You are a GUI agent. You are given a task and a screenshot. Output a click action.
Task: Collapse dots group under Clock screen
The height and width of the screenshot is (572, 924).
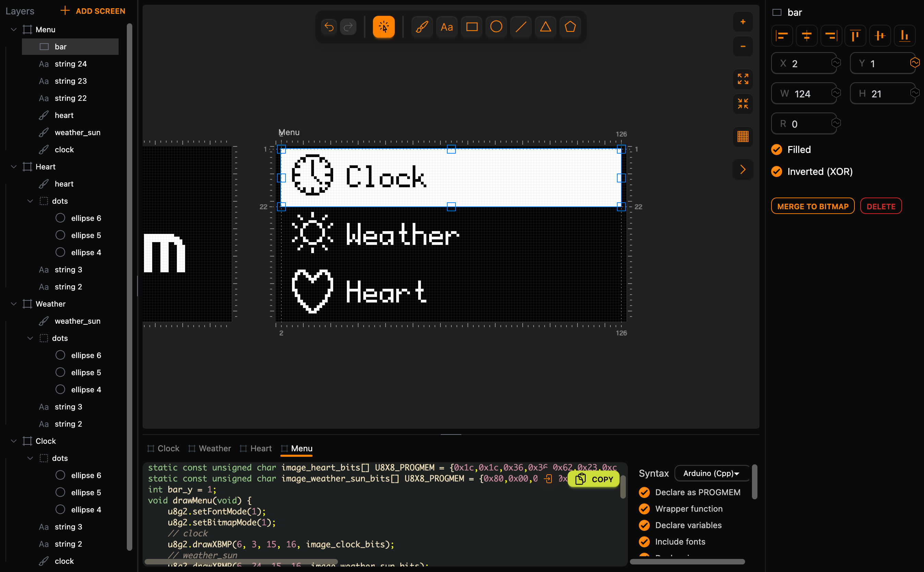click(x=30, y=458)
